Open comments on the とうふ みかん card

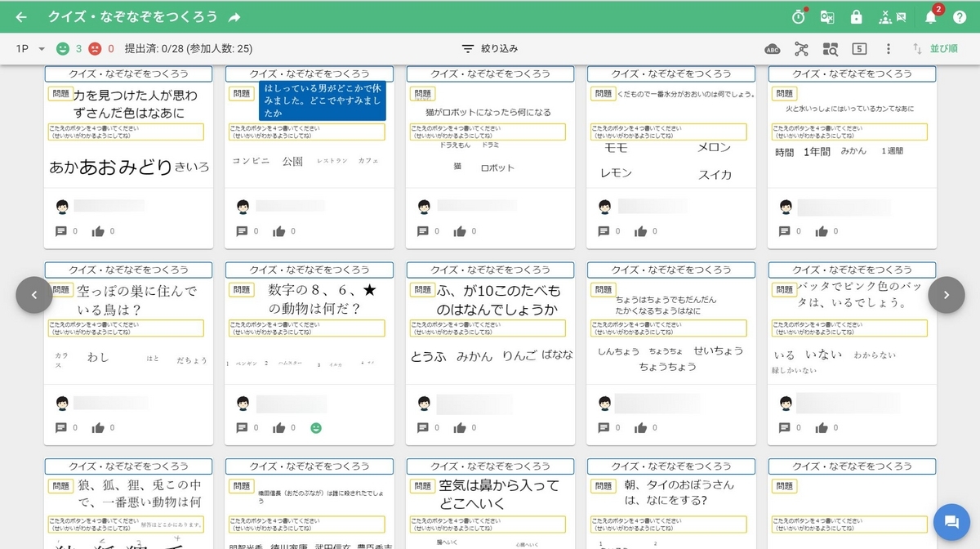[x=423, y=427]
